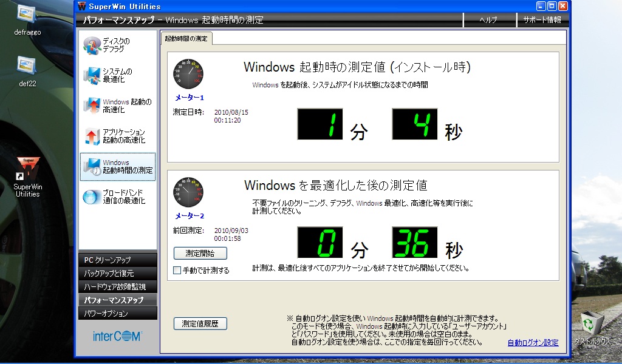
Task: Click the Windows 起動時の測定値 (インストール時) heading
Action: coord(357,67)
